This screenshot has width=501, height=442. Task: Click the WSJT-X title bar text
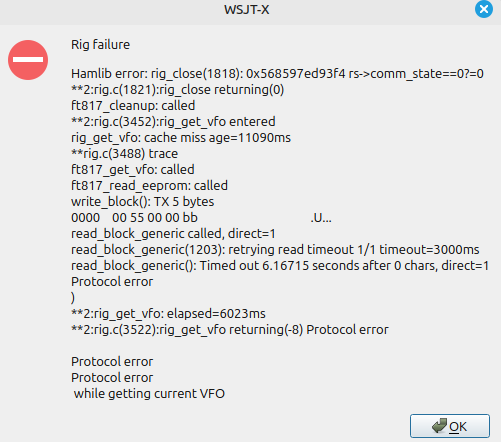(247, 10)
